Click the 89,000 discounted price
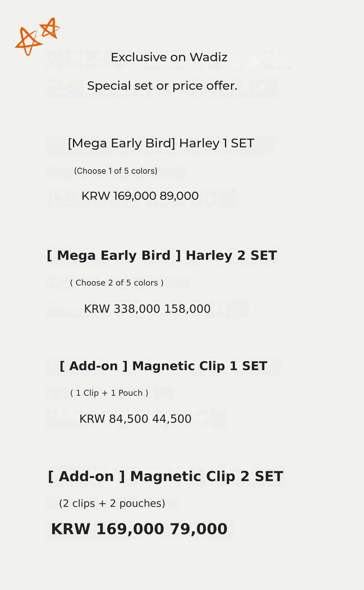Image resolution: width=364 pixels, height=590 pixels. click(x=179, y=196)
